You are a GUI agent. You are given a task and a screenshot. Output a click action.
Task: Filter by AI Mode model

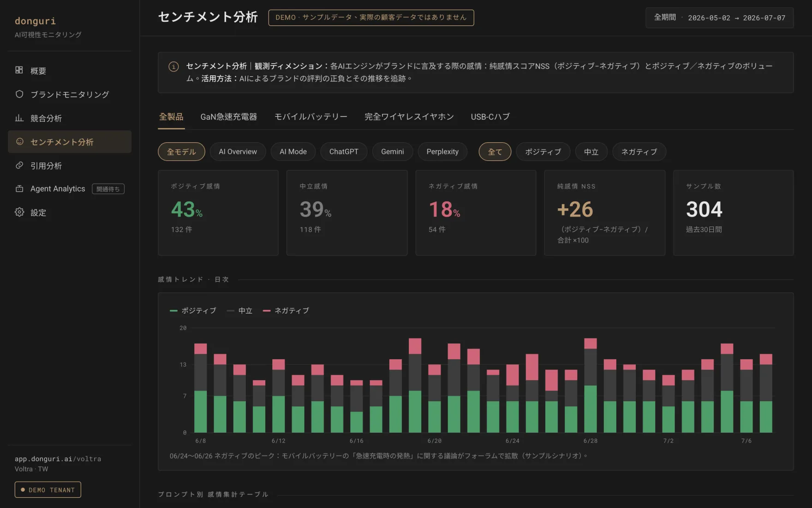(x=293, y=151)
